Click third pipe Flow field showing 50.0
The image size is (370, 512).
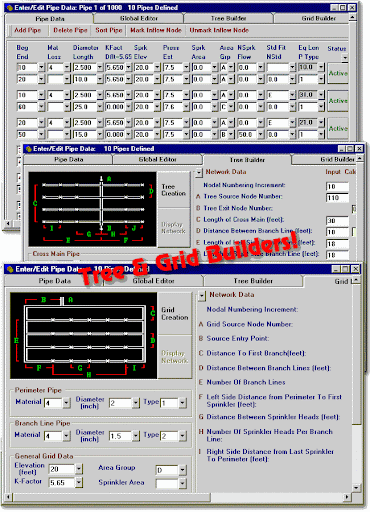pos(247,135)
